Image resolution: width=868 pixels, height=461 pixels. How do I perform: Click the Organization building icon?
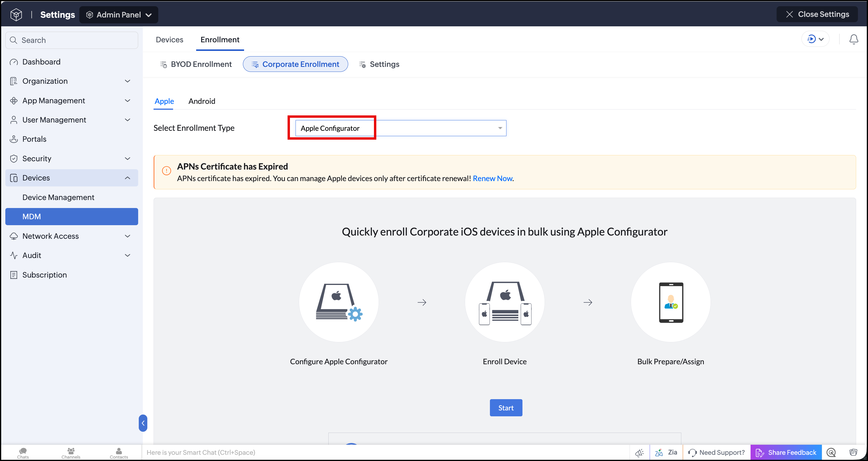click(14, 81)
